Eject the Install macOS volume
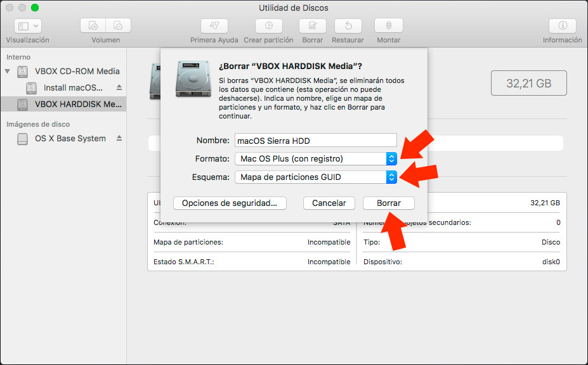The image size is (588, 365). [119, 87]
